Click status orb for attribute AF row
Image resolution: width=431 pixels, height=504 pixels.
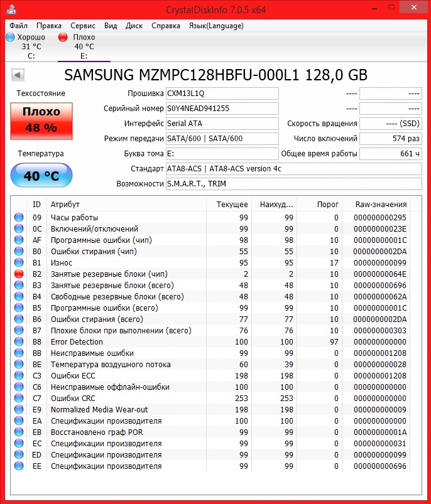pos(19,240)
